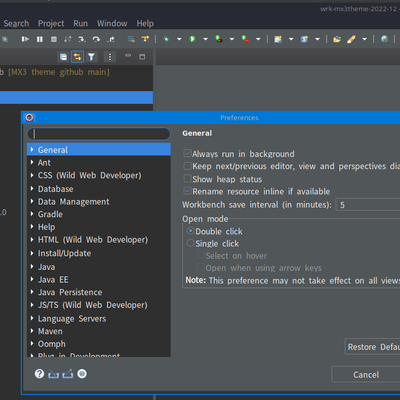Open the explorer View Menu (three dots)
The width and height of the screenshot is (400, 400).
click(110, 57)
